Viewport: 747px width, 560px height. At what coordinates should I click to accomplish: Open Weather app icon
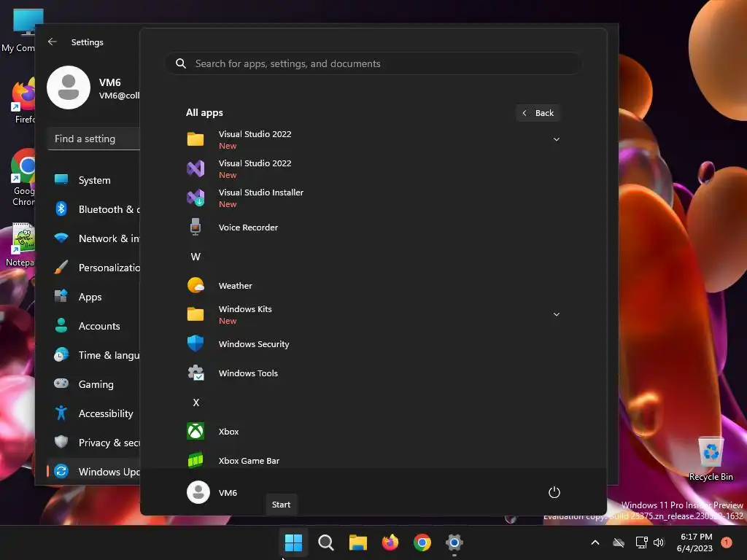(x=196, y=285)
